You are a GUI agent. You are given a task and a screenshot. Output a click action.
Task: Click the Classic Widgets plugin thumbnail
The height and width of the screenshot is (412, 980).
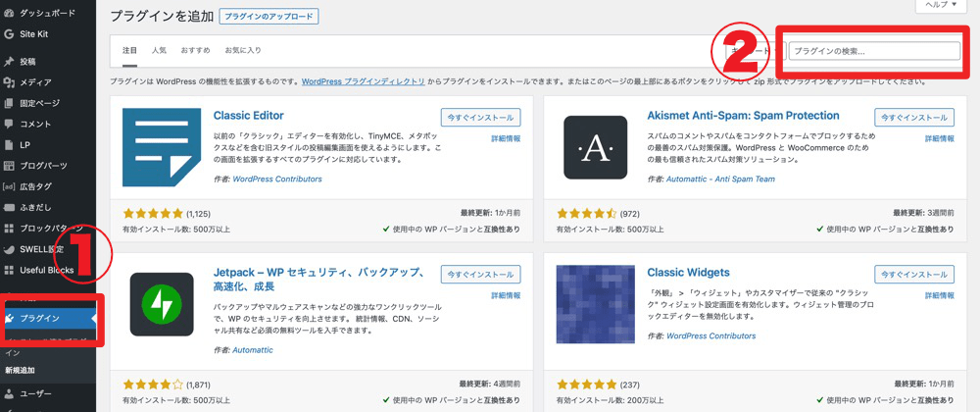pos(595,304)
